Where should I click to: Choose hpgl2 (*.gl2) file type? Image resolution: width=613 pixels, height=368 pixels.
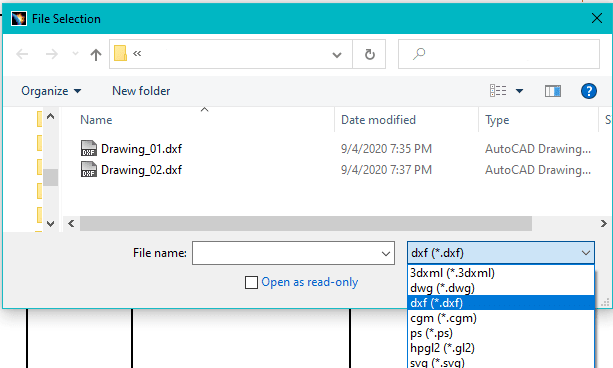pos(501,348)
